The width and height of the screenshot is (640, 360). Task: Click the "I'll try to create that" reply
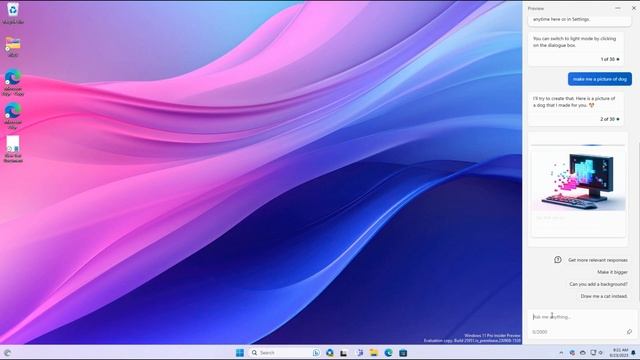click(x=575, y=109)
